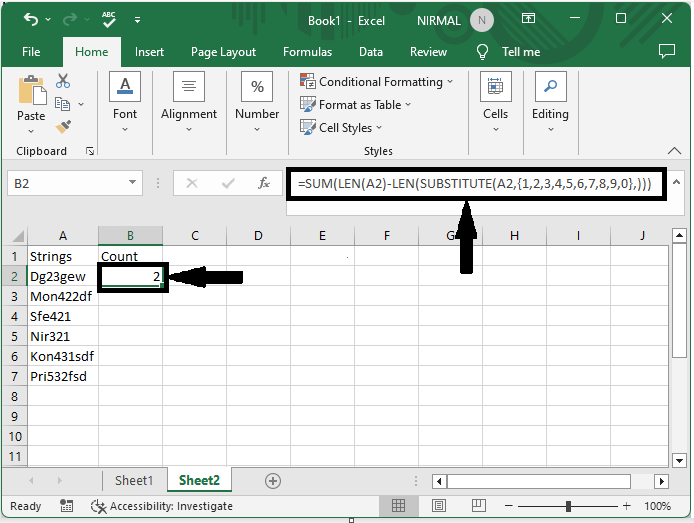
Task: Switch to the Sheet1 tab
Action: (x=134, y=481)
